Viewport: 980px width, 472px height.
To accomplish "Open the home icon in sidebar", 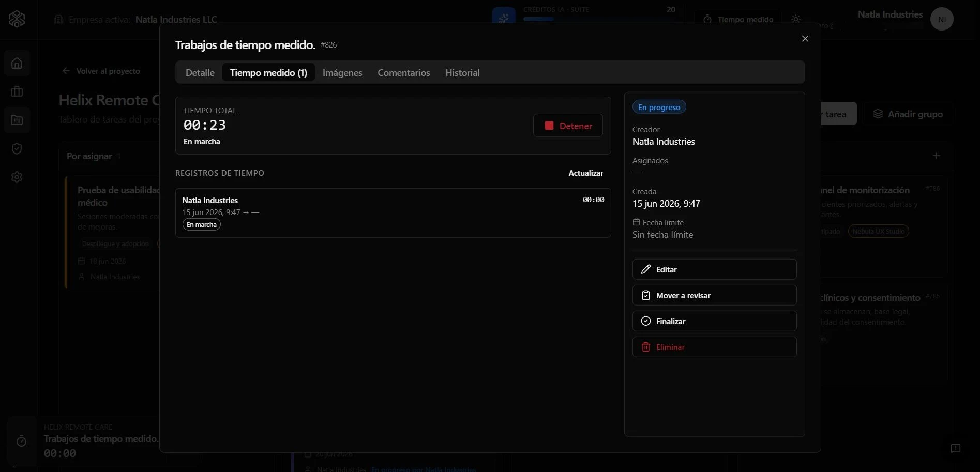I will [17, 63].
